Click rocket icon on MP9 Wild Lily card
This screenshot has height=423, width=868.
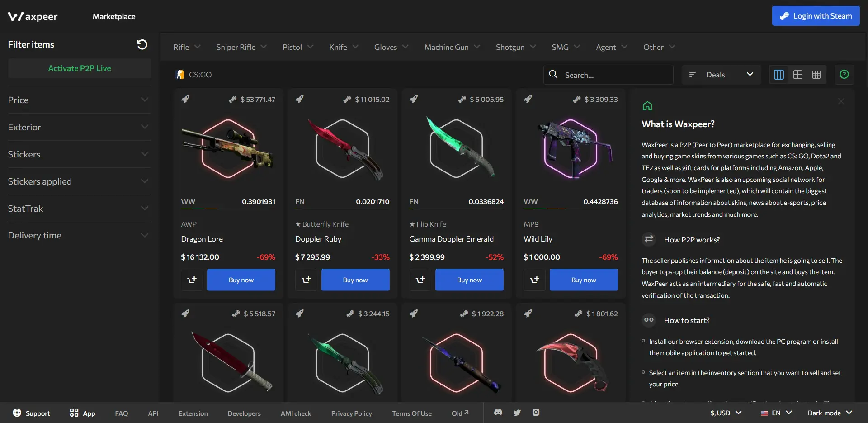(x=528, y=99)
